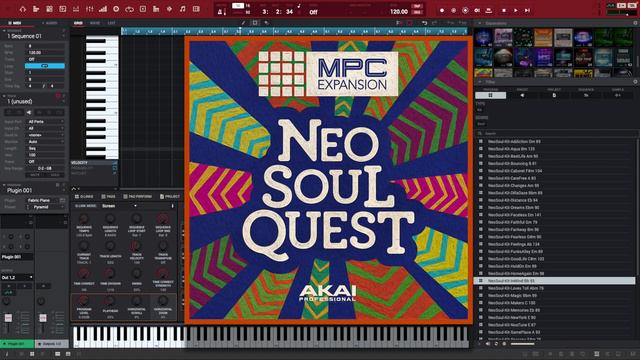Screen dimensions: 640x360
Task: Switch to the Pads tab
Action: (108, 197)
